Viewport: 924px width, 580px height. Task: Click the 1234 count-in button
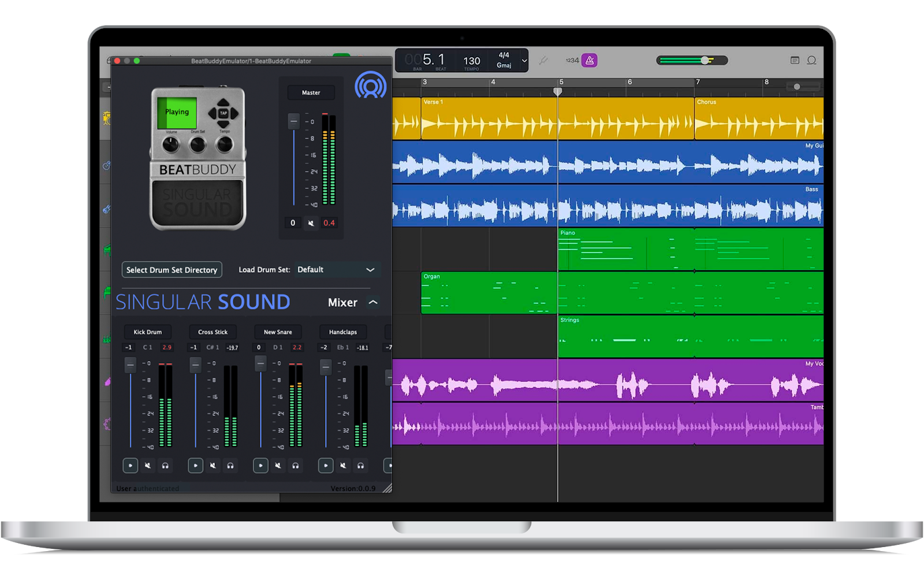pos(572,60)
